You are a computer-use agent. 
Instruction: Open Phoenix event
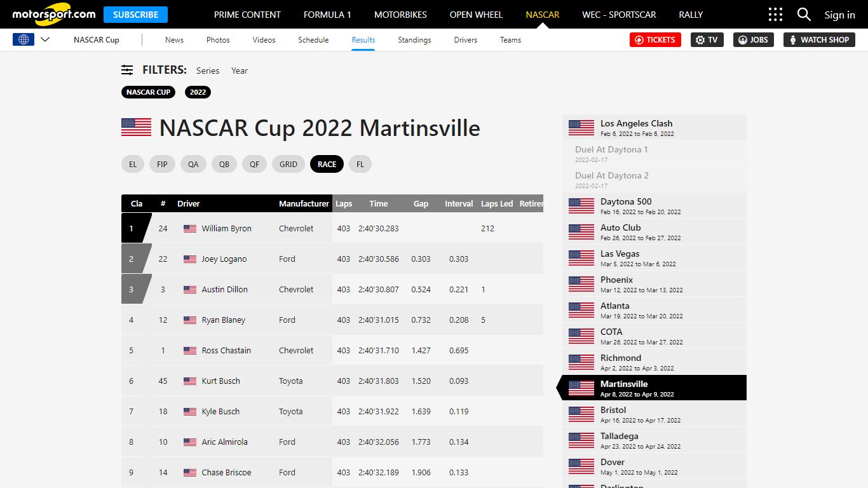pos(654,283)
